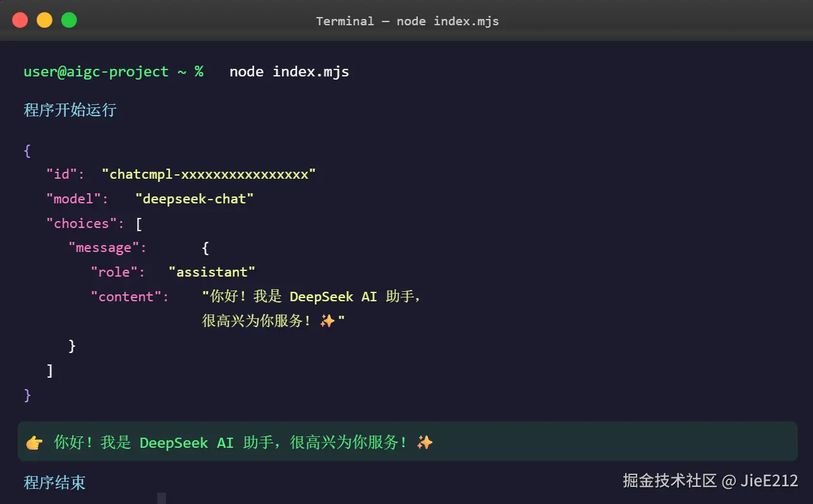Click the pointing hand emoji in the output line
Image resolution: width=813 pixels, height=504 pixels.
click(x=34, y=443)
